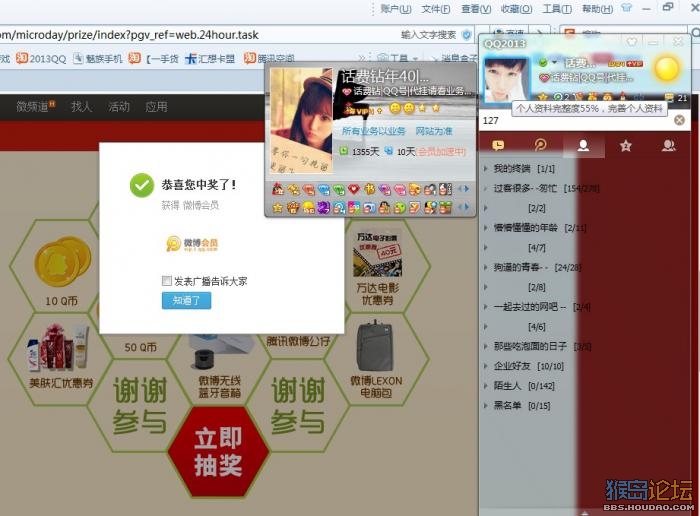Open the online status dropdown in QQ panel
This screenshot has width=700, height=516.
pos(554,62)
